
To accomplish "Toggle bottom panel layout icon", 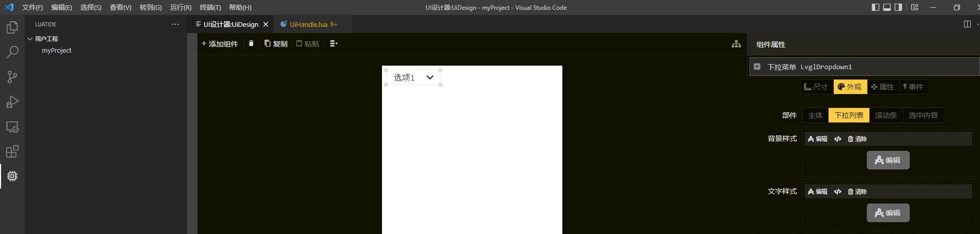I will 887,7.
